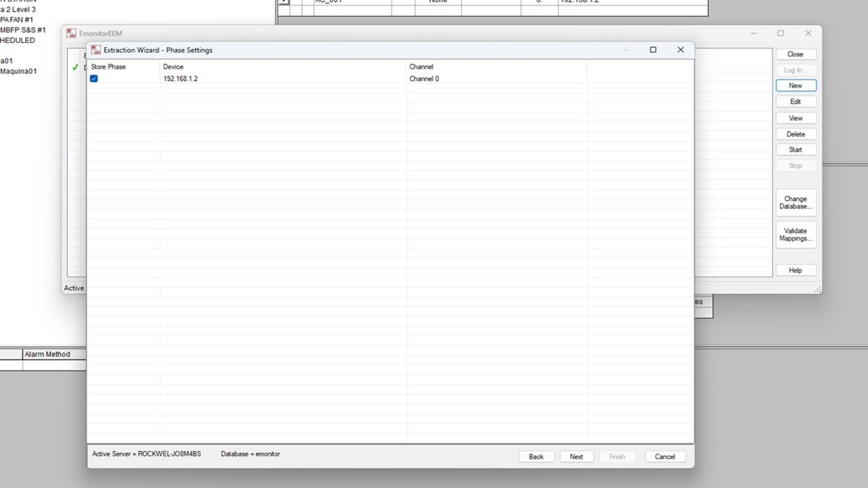868x488 pixels.
Task: Click the EmonitorEEM window title icon
Action: pyautogui.click(x=71, y=33)
